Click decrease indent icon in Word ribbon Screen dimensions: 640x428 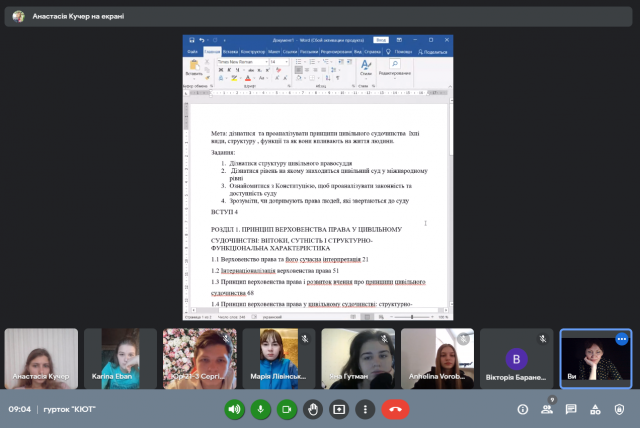(340, 62)
